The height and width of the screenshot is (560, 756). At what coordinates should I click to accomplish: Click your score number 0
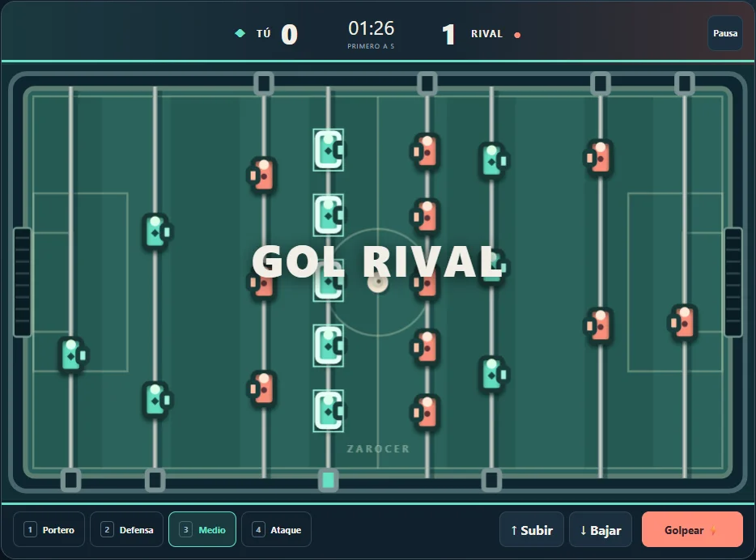click(x=289, y=35)
